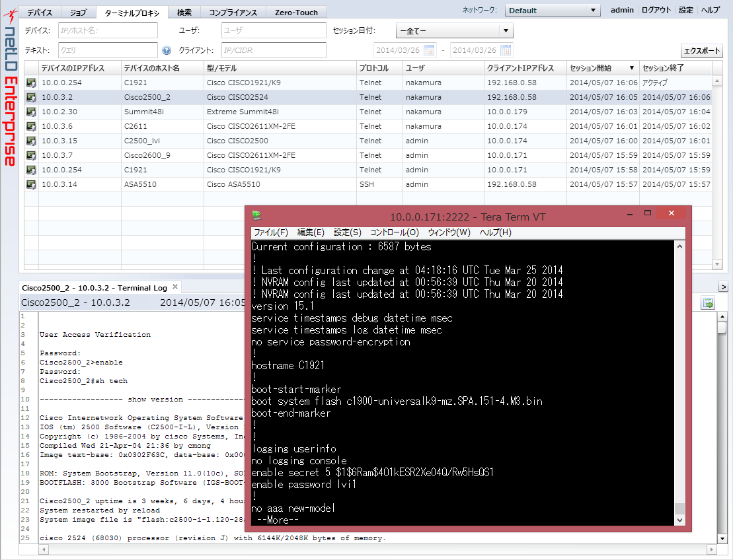The image size is (733, 560).
Task: Click start date field 2014/03/26
Action: (399, 50)
